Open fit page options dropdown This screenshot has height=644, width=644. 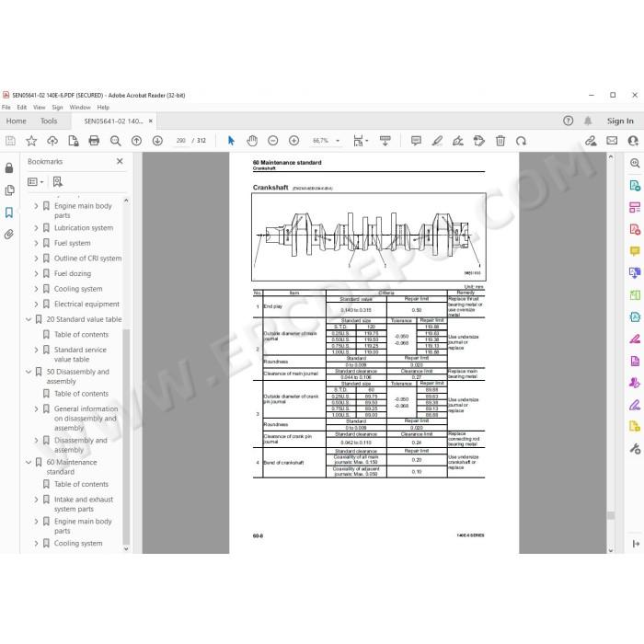tap(361, 141)
